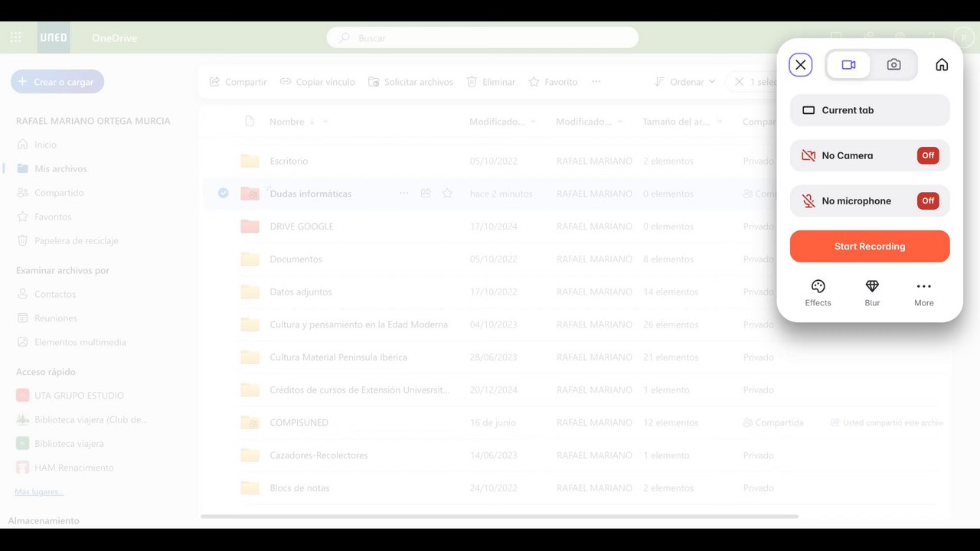The width and height of the screenshot is (980, 551).
Task: Click Compartir in the command bar
Action: 238,82
